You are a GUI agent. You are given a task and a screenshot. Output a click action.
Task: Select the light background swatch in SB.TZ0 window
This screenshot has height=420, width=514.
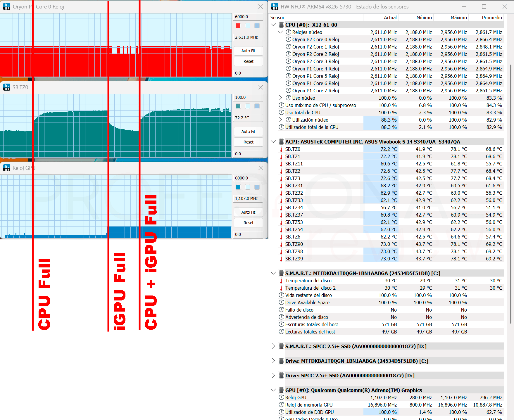click(x=248, y=106)
